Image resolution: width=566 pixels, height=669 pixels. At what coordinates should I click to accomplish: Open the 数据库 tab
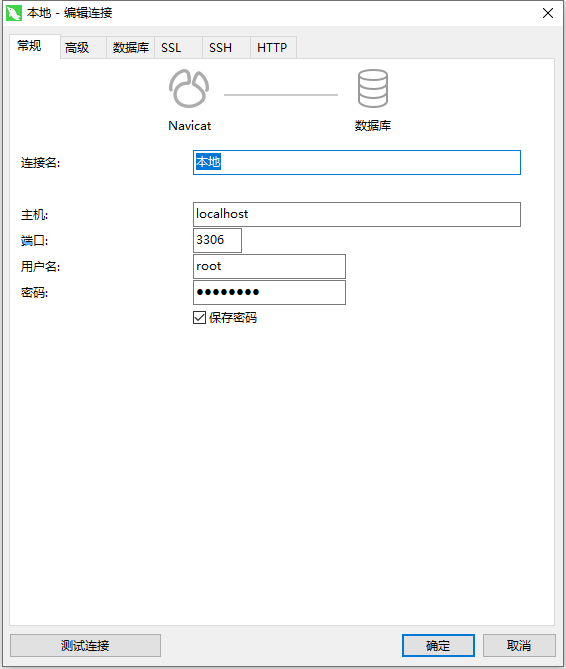[131, 47]
